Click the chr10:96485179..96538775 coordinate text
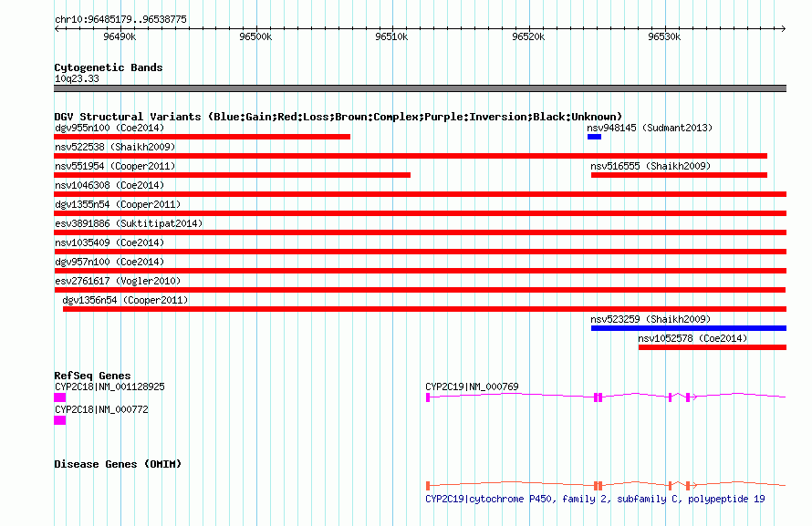This screenshot has height=526, width=812. [x=120, y=19]
